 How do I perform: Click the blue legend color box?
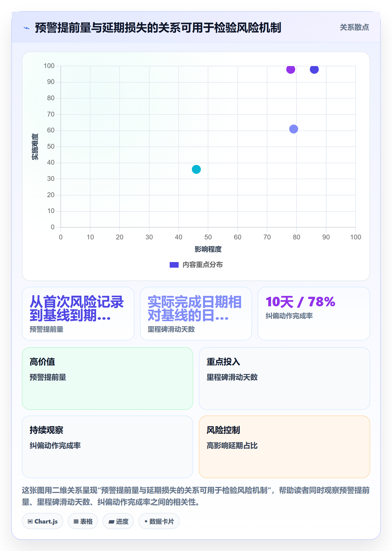[x=174, y=265]
